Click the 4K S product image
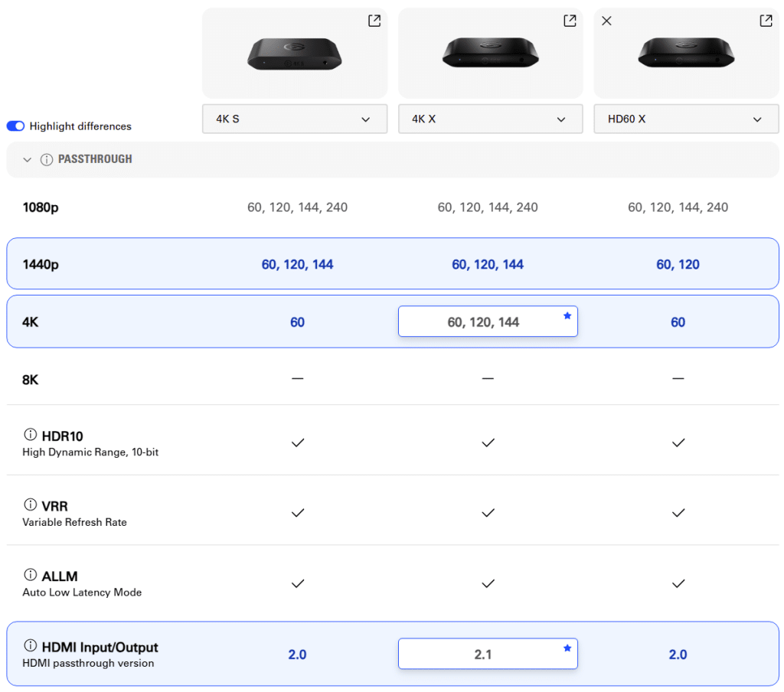The width and height of the screenshot is (784, 692). click(x=295, y=54)
